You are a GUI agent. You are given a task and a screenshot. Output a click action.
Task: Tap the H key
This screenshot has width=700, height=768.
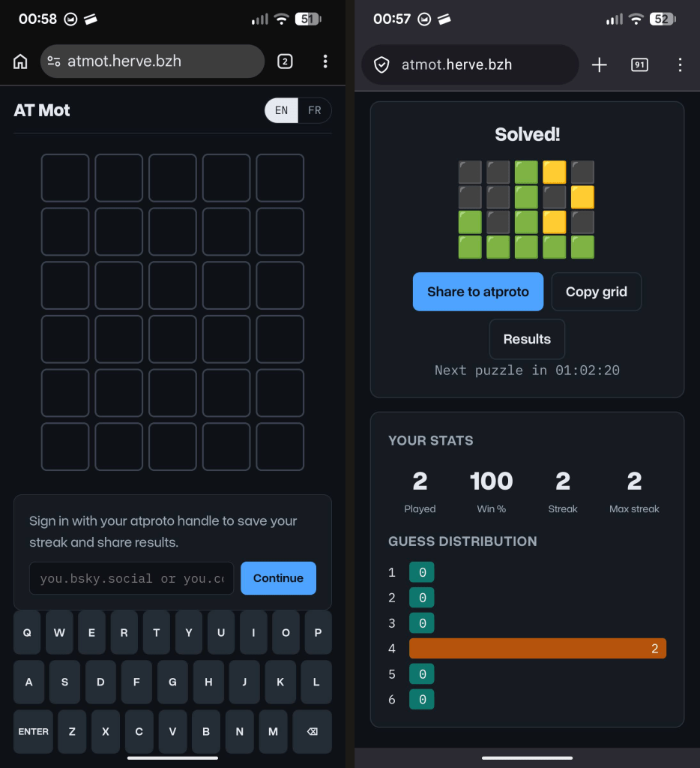pyautogui.click(x=208, y=682)
